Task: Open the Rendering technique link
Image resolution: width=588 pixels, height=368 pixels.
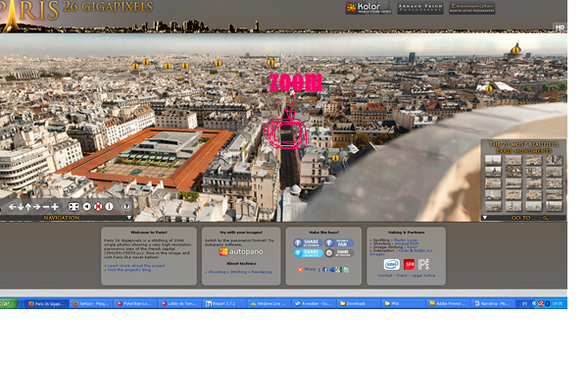Action: tap(262, 272)
